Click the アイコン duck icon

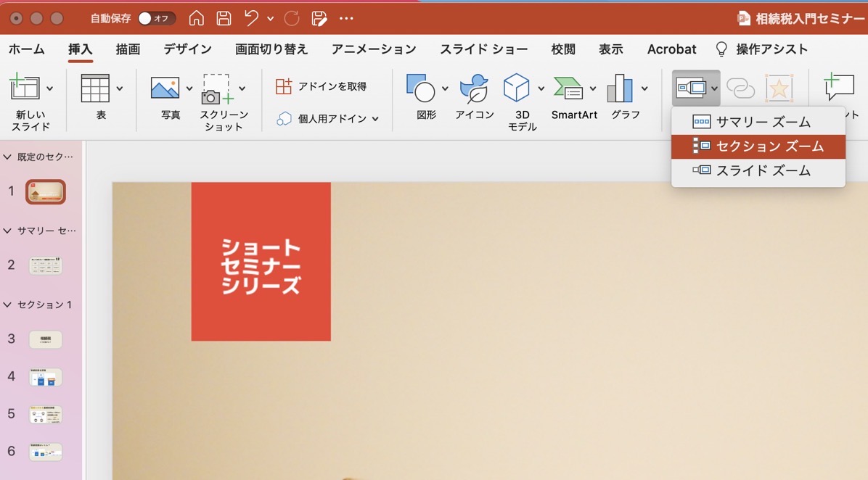pyautogui.click(x=474, y=88)
